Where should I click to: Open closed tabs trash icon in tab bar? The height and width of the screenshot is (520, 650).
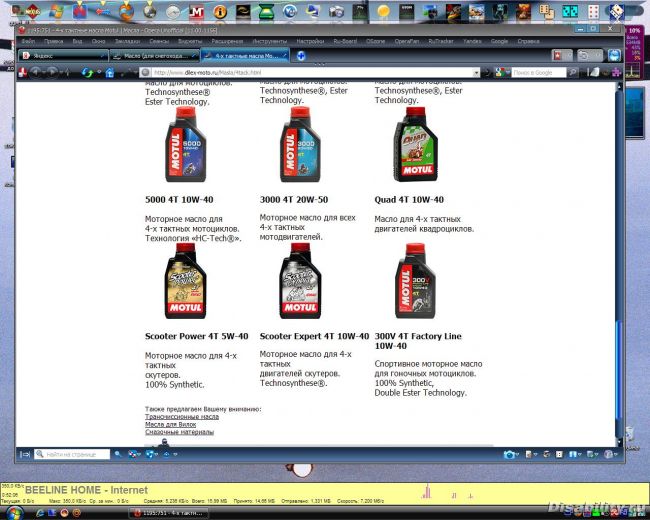[590, 55]
